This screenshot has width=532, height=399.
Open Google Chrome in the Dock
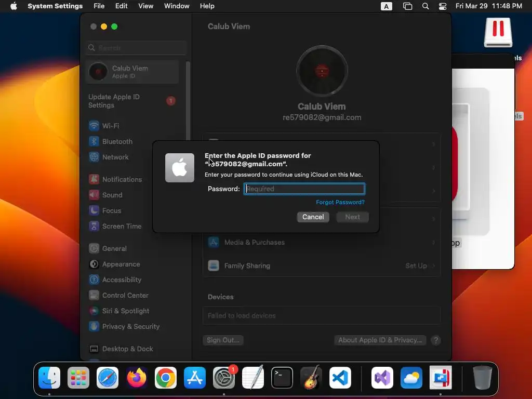(x=166, y=378)
